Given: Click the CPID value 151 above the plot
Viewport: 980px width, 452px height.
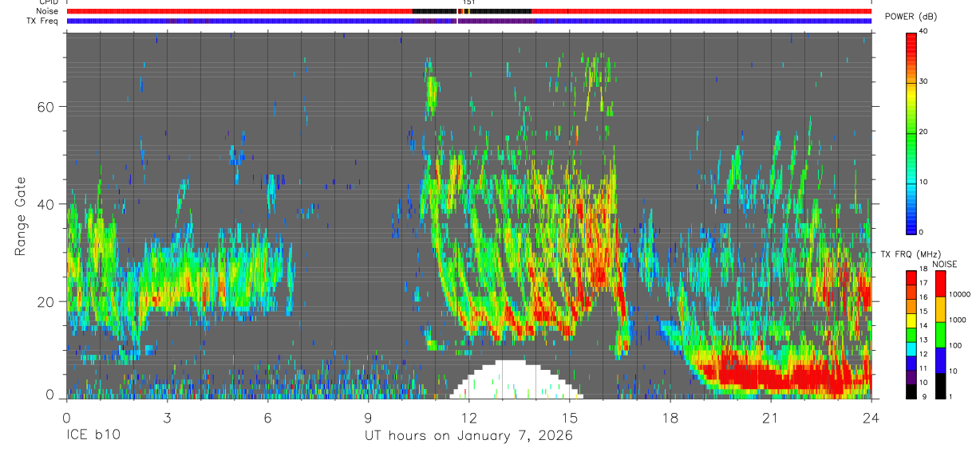Looking at the screenshot, I should click(469, 2).
